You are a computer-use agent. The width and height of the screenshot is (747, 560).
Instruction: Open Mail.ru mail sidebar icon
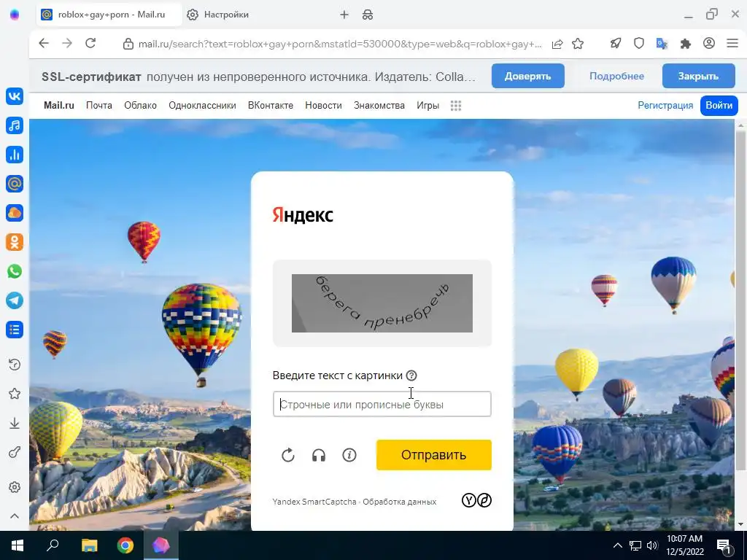point(15,184)
